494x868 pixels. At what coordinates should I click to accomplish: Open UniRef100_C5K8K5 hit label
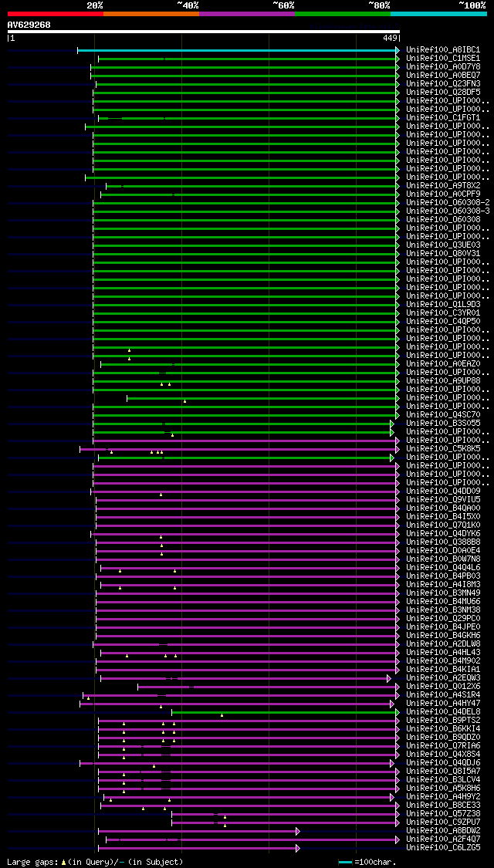point(443,448)
